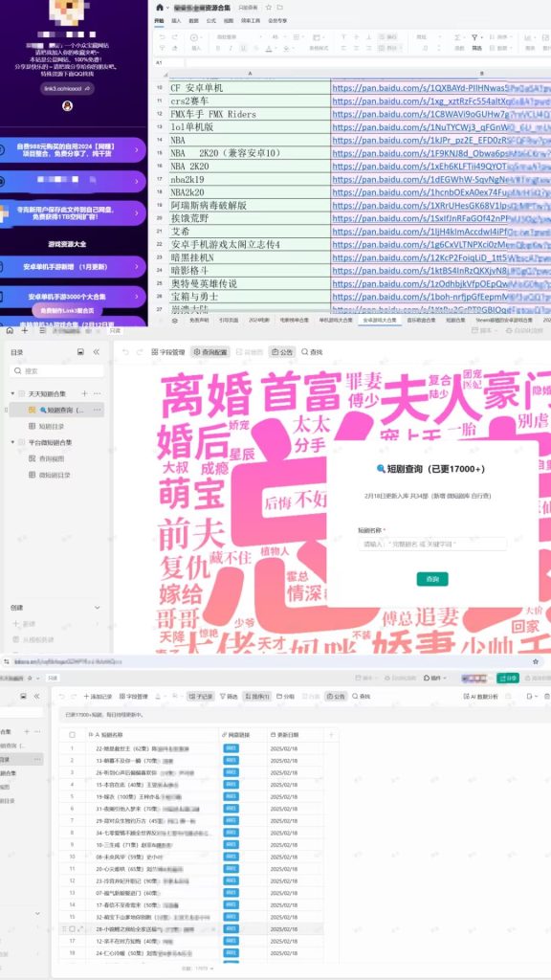Viewport: 551px width, 980px height.
Task: Open 公告 in middle window toolbar
Action: 282,352
